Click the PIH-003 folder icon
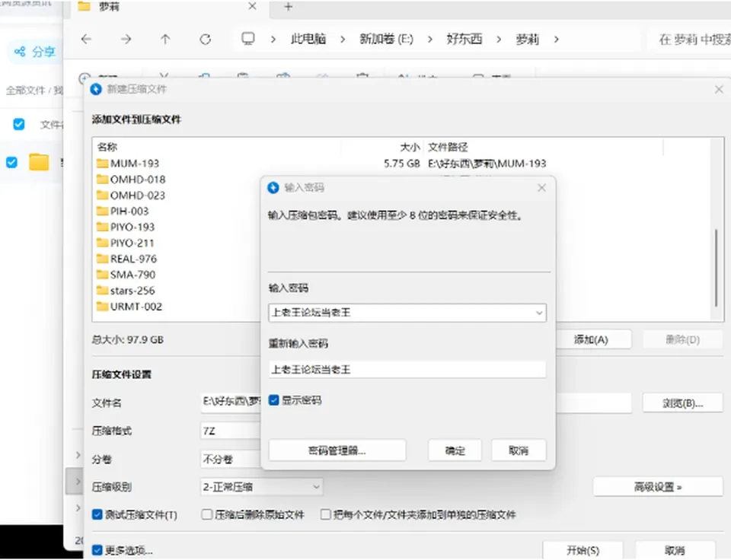This screenshot has height=560, width=731. point(102,211)
